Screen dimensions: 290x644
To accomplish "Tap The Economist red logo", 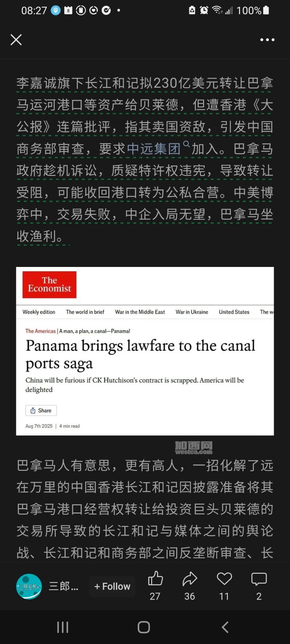I will tap(49, 285).
